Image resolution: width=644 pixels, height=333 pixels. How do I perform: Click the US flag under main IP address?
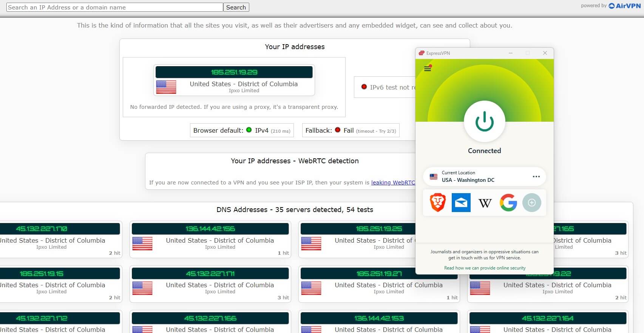click(x=166, y=87)
